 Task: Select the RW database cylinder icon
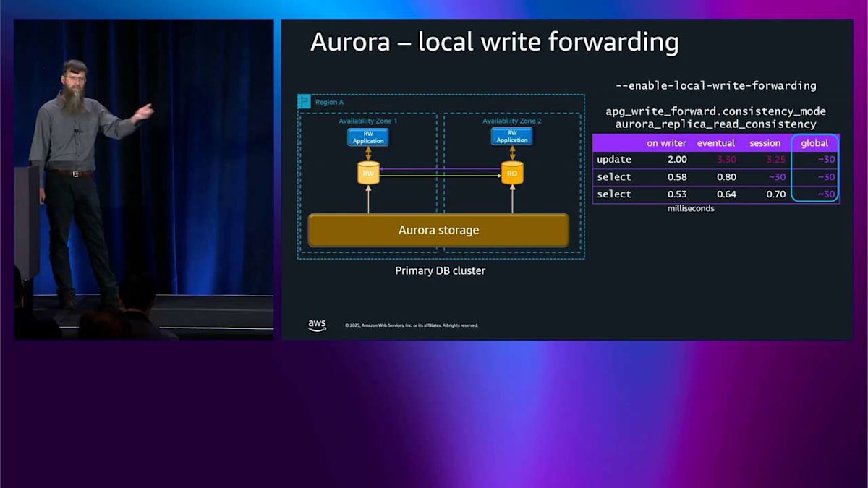368,173
